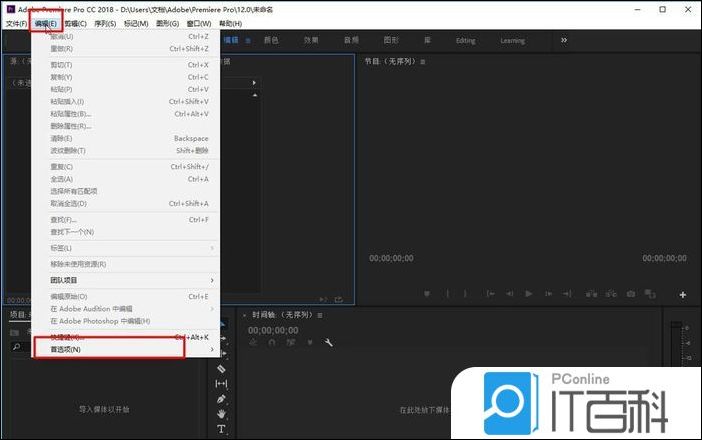The width and height of the screenshot is (702, 440).
Task: Switch to the 音频 workspace tab
Action: (x=351, y=40)
